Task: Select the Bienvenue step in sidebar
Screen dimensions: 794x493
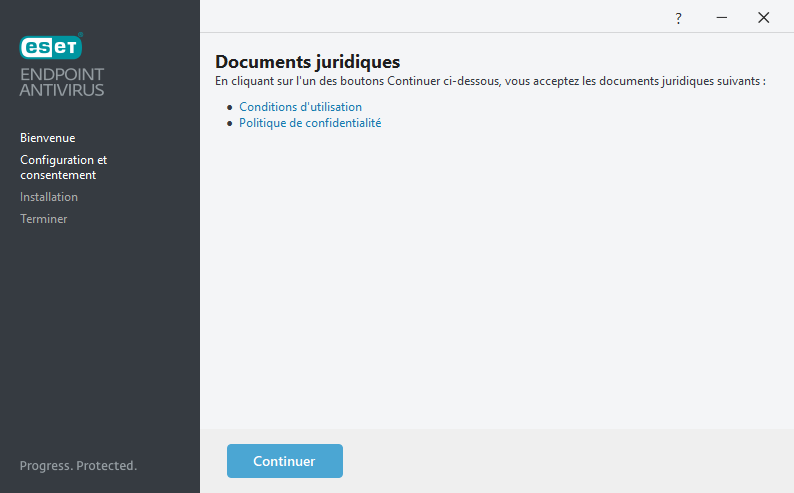Action: click(x=48, y=138)
